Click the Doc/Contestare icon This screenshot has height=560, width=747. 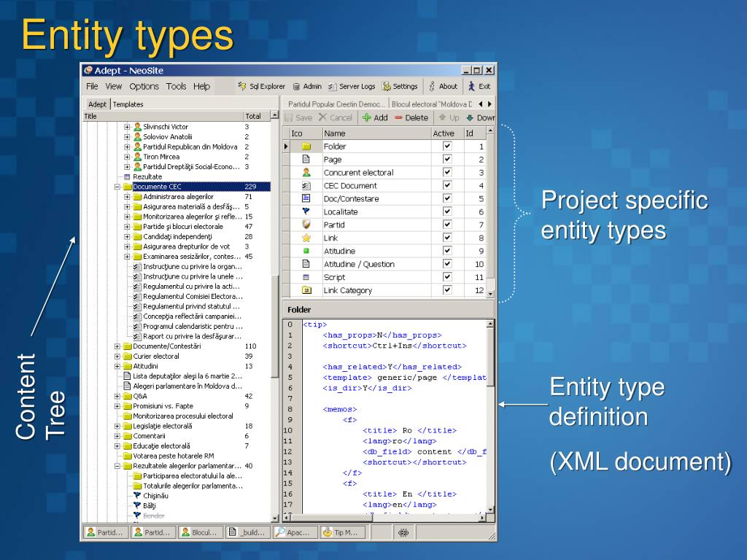pyautogui.click(x=306, y=198)
